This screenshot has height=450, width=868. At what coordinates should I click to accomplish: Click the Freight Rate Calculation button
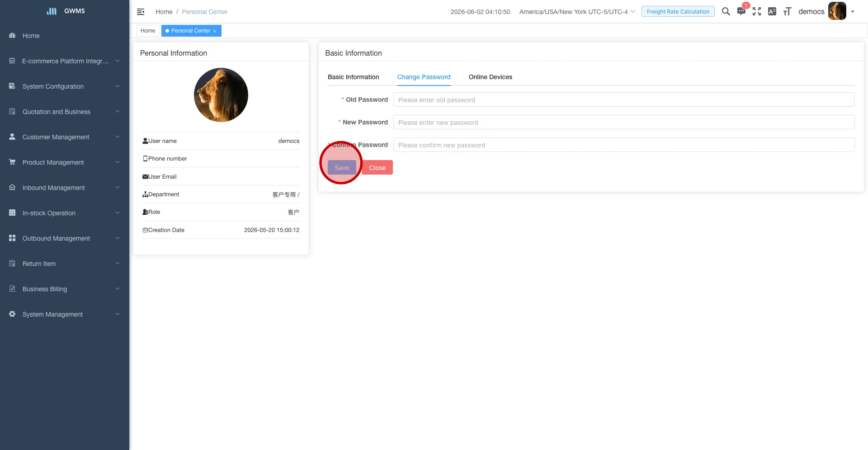coord(678,11)
